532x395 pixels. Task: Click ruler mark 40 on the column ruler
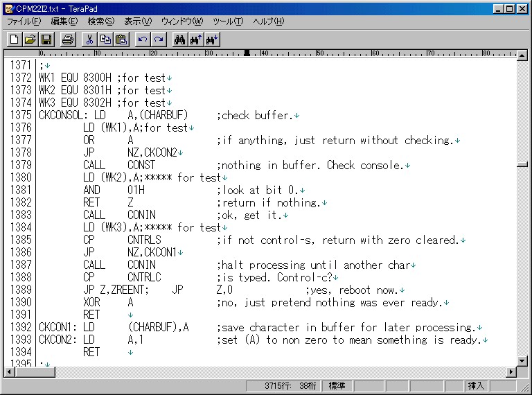click(x=265, y=53)
